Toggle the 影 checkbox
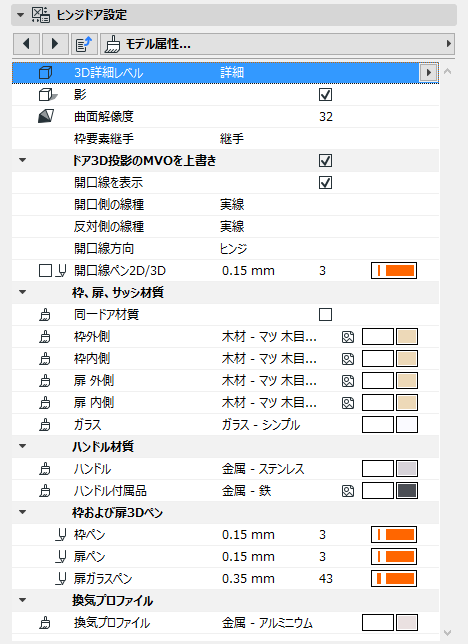 click(325, 95)
